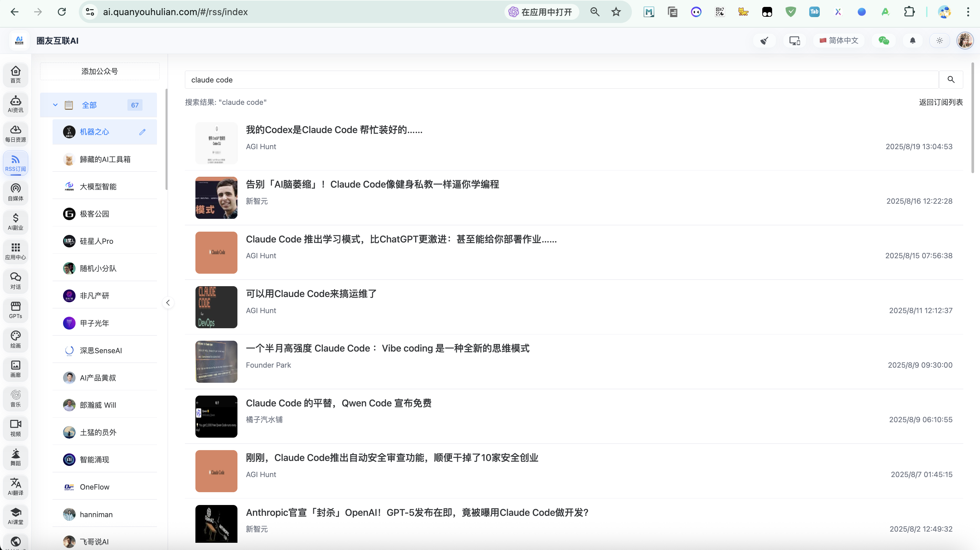
Task: Click thumbnail of CLAUDE CODE for DevOps article
Action: click(x=216, y=307)
